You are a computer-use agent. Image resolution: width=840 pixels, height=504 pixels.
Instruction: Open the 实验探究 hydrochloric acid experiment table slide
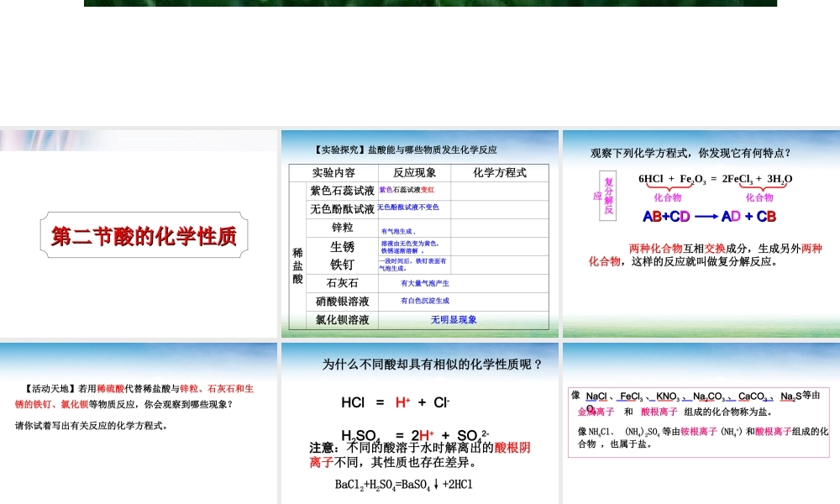(419, 234)
